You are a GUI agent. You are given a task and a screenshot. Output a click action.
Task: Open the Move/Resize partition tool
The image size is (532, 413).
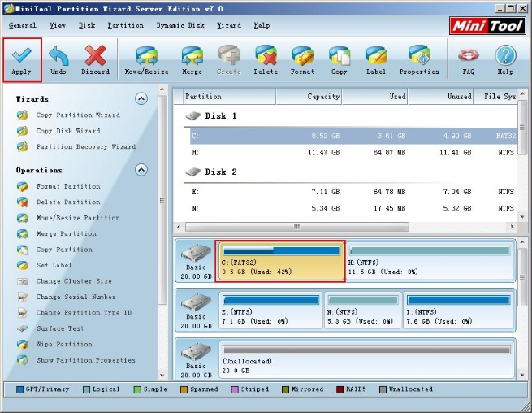[146, 60]
